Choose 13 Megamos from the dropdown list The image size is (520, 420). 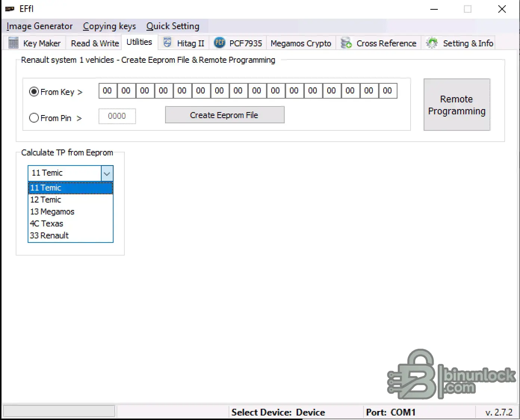[x=71, y=212]
